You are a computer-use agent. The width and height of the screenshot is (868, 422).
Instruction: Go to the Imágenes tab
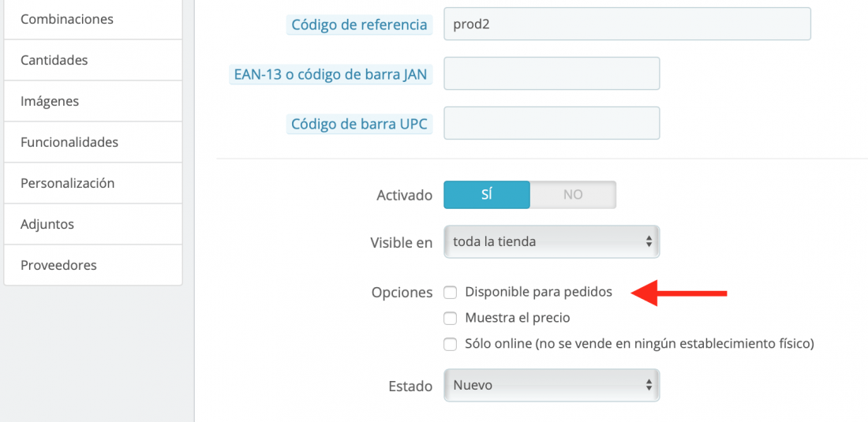pyautogui.click(x=93, y=101)
